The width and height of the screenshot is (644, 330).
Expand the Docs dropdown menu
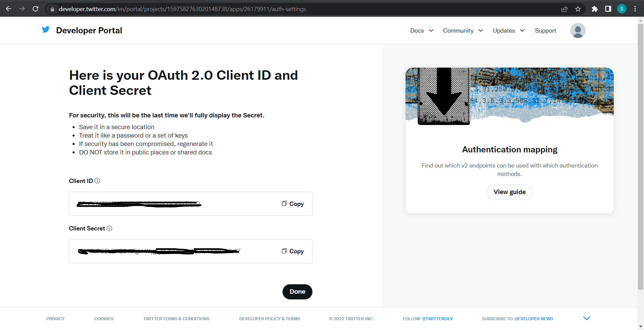422,31
